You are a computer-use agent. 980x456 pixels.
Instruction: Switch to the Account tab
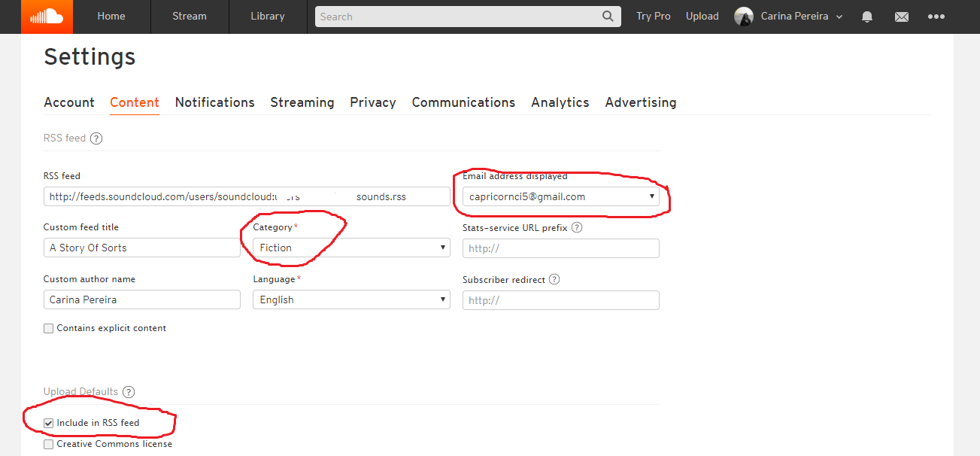click(69, 102)
